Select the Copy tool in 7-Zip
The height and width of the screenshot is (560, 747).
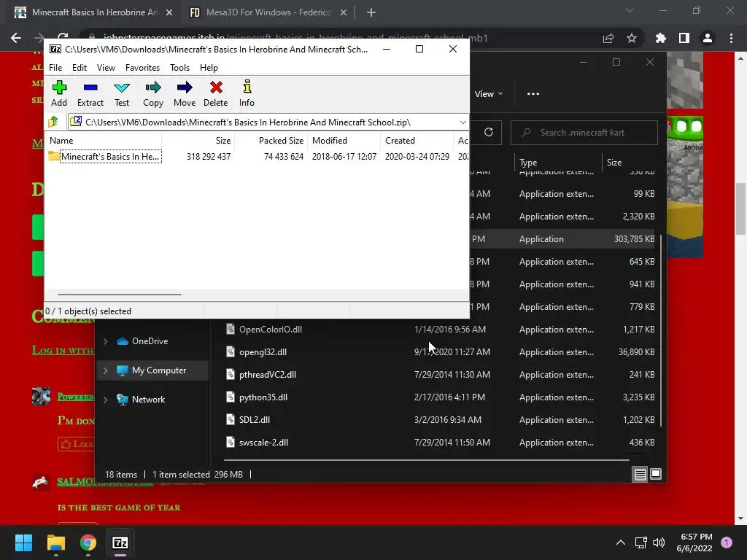pyautogui.click(x=153, y=93)
